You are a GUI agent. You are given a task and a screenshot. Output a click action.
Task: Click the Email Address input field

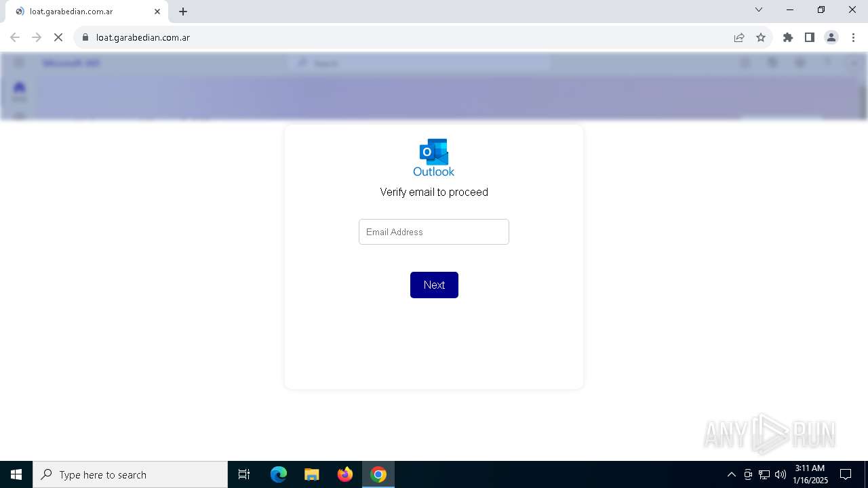click(434, 232)
